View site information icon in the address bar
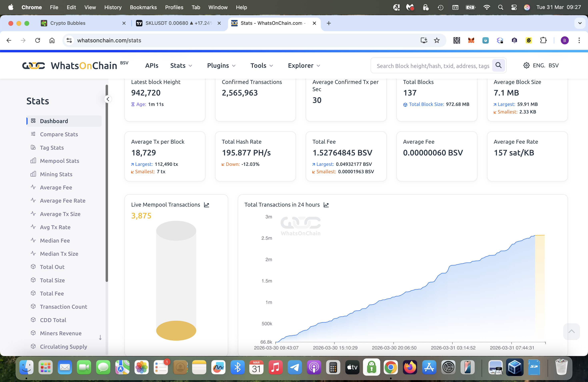Viewport: 588px width, 382px height. tap(69, 40)
